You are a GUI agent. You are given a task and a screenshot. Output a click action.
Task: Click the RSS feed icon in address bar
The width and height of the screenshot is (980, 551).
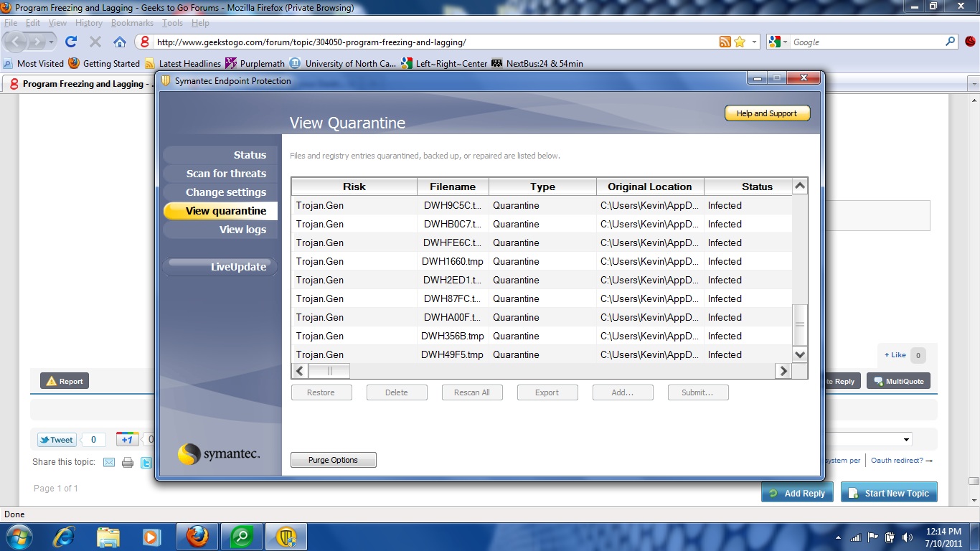pyautogui.click(x=725, y=42)
